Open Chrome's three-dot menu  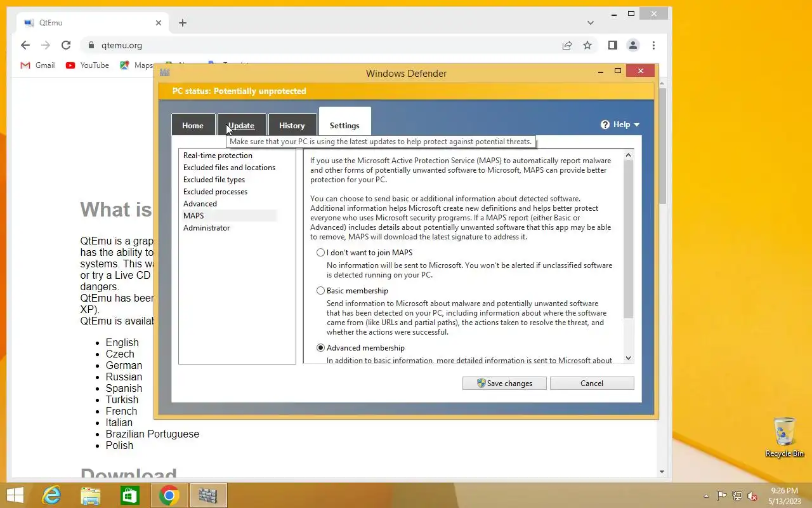point(653,45)
